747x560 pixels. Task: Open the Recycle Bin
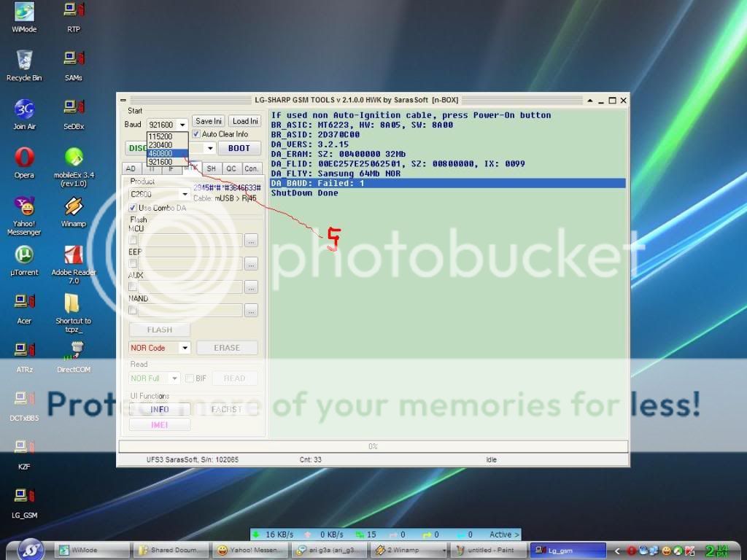tap(24, 66)
